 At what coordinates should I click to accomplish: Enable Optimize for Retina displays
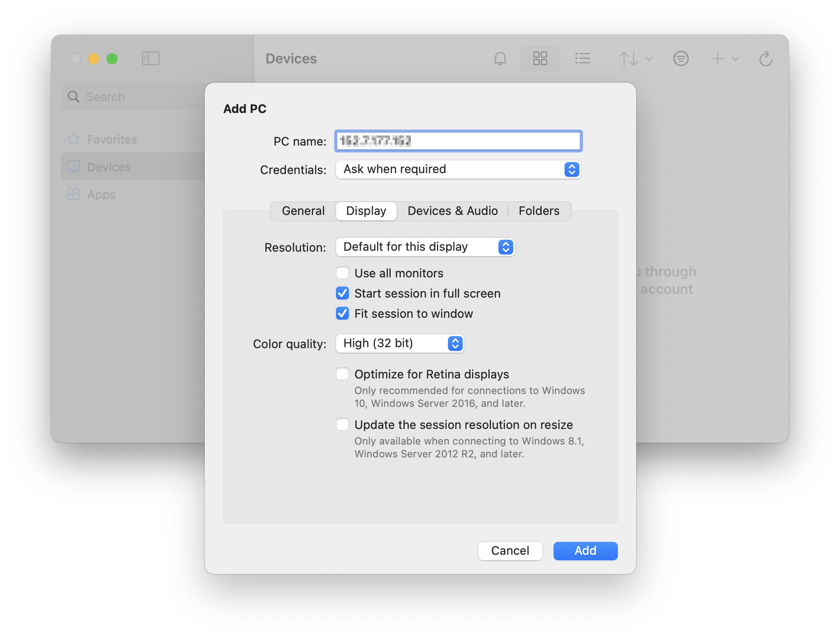342,374
